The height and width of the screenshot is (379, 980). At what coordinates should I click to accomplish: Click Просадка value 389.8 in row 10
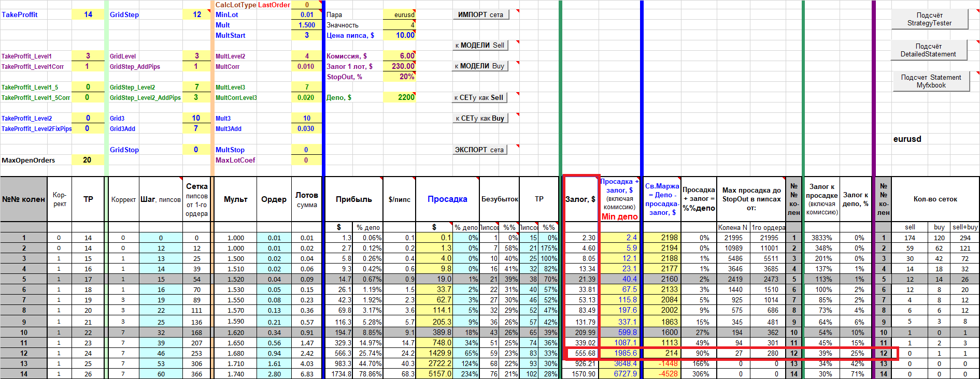[x=434, y=332]
